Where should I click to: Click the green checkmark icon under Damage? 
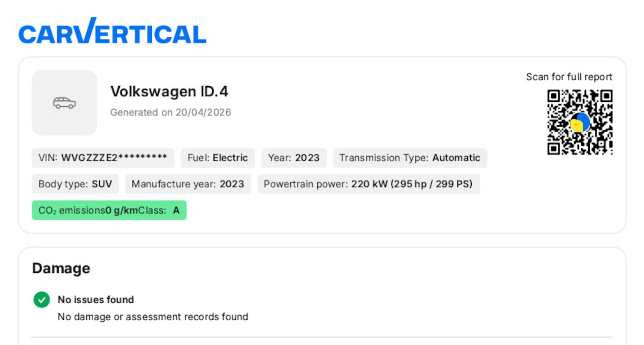pyautogui.click(x=42, y=299)
